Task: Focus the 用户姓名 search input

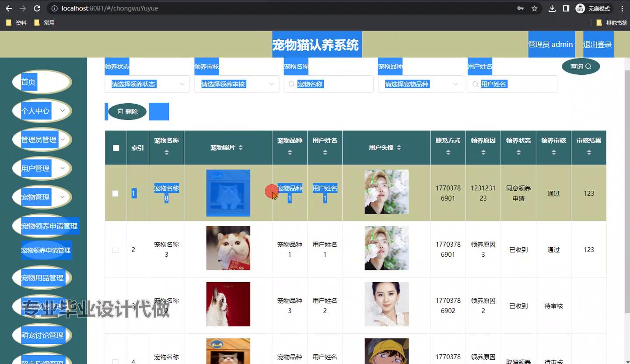Action: (x=512, y=84)
